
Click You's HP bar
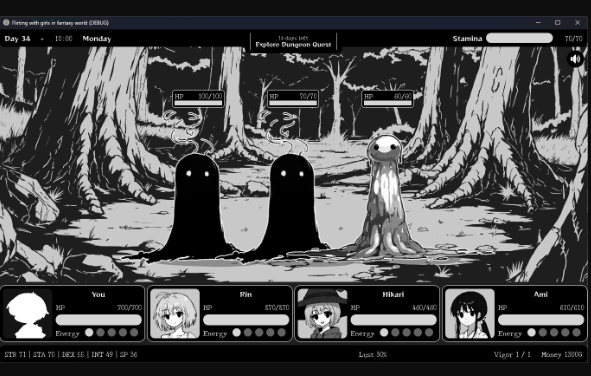(99, 320)
